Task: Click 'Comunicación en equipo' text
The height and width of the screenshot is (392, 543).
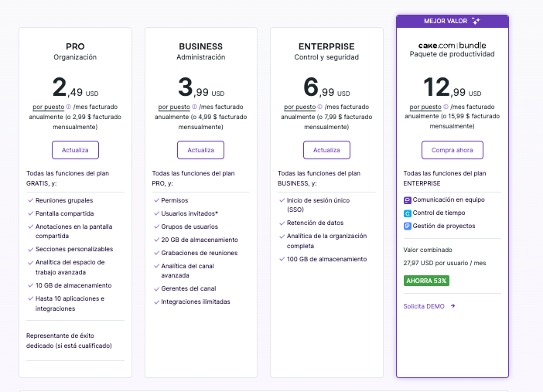Action: [449, 199]
